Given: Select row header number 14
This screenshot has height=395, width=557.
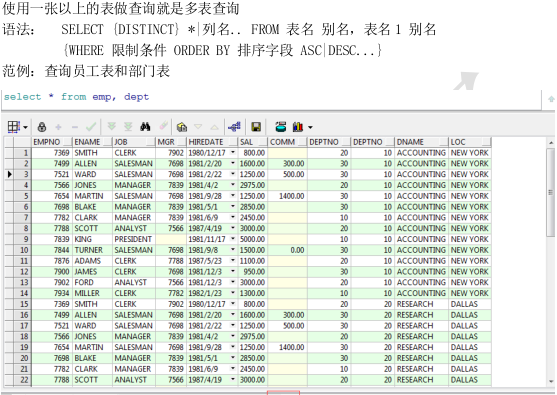Looking at the screenshot, I should pos(22,293).
